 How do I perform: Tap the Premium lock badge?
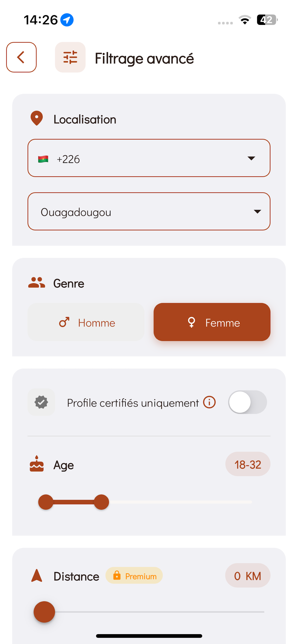click(134, 575)
